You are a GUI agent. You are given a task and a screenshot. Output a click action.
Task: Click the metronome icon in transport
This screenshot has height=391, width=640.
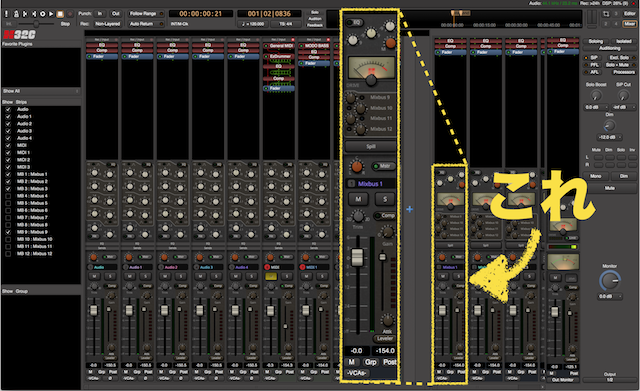click(16, 14)
